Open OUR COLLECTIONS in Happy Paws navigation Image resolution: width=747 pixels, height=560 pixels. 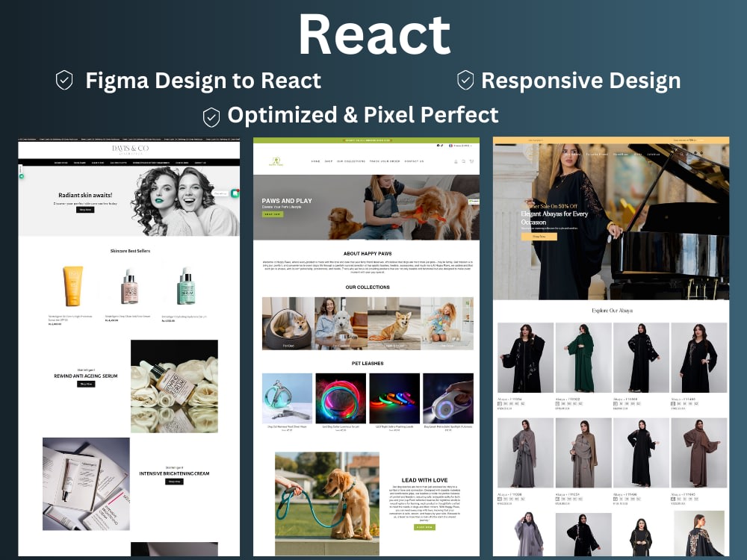351,161
